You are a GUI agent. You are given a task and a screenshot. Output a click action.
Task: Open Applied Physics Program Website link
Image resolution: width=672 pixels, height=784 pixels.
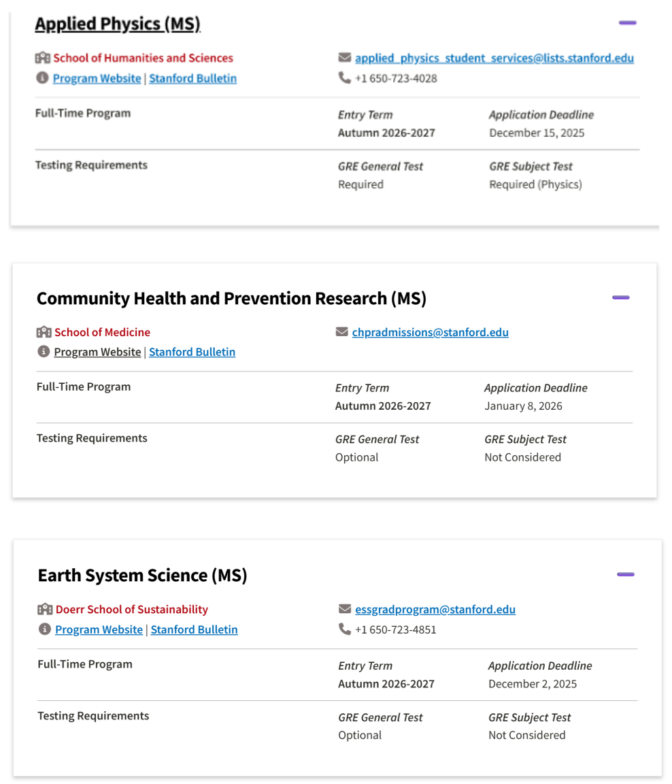(x=97, y=78)
